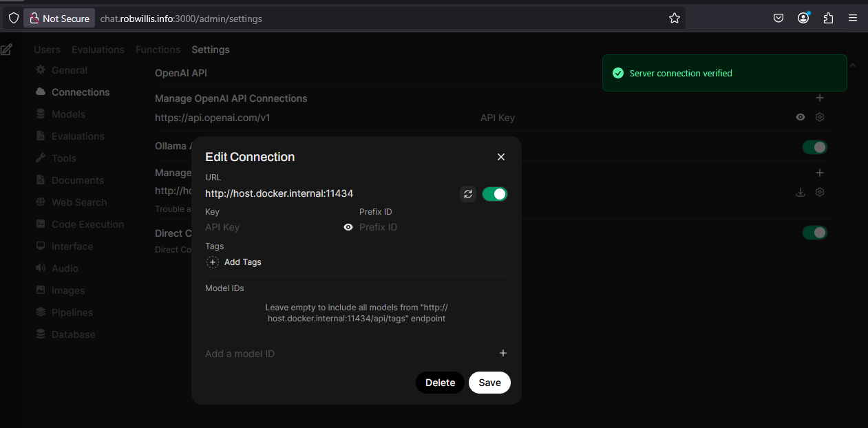Click the verify connection refresh icon
The image size is (868, 428).
(x=468, y=194)
